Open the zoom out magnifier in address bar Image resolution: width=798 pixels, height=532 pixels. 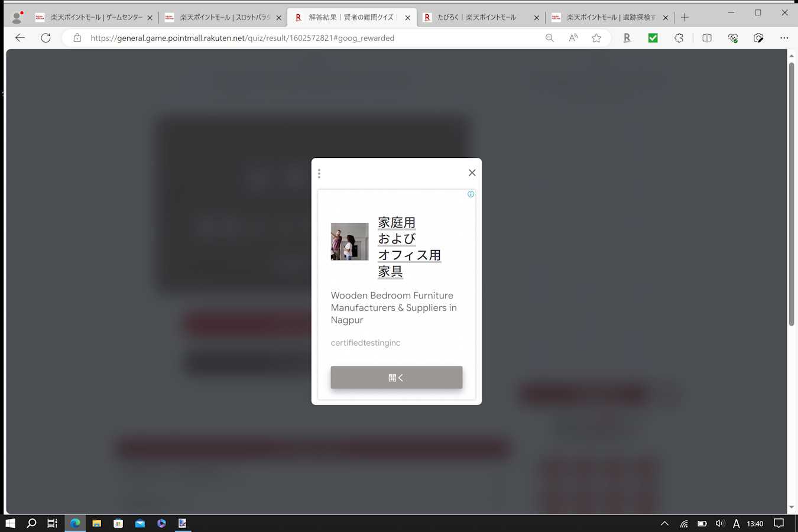[x=550, y=38]
